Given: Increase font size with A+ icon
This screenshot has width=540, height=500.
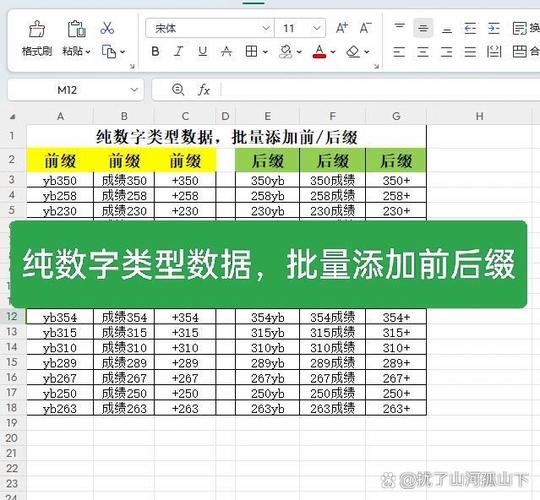Looking at the screenshot, I should pyautogui.click(x=342, y=28).
